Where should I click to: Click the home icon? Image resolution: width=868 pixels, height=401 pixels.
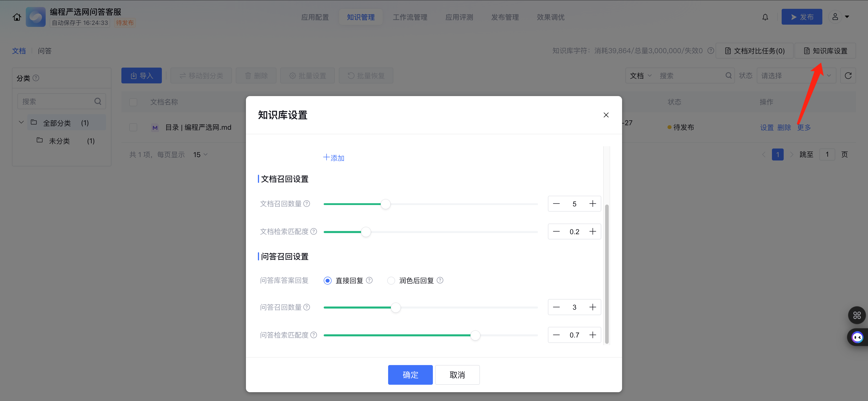click(x=17, y=17)
